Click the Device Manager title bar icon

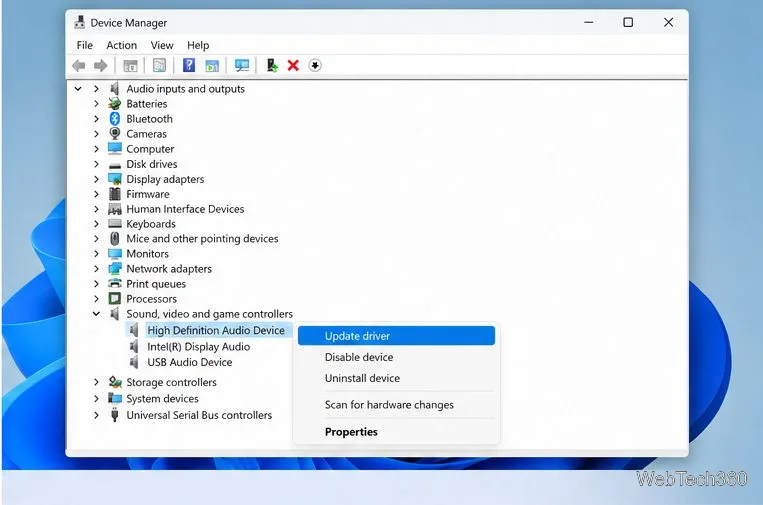[79, 22]
